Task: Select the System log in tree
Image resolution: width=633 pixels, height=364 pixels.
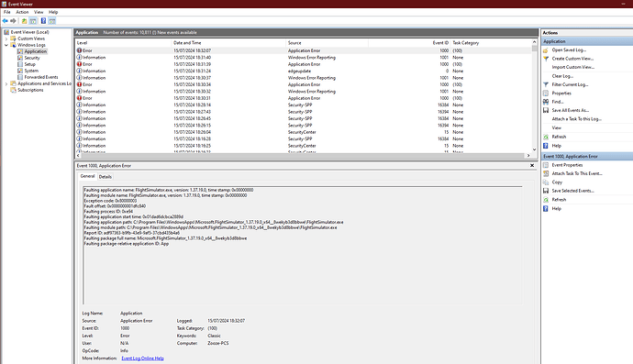Action: [x=31, y=71]
